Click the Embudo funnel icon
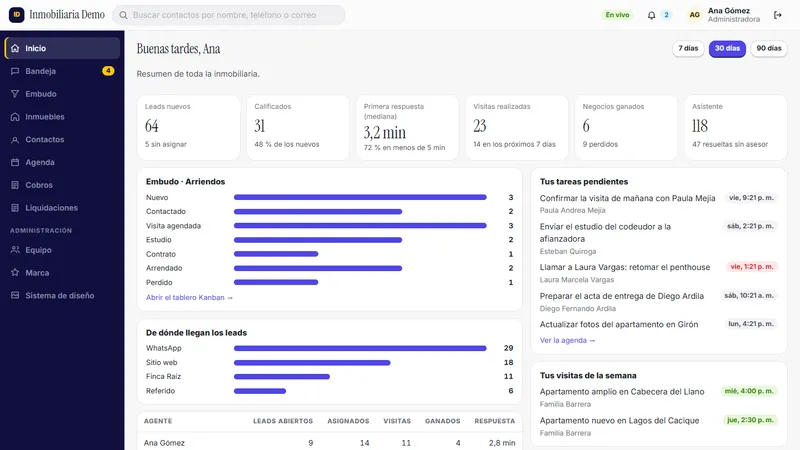This screenshot has width=800, height=450. point(15,94)
